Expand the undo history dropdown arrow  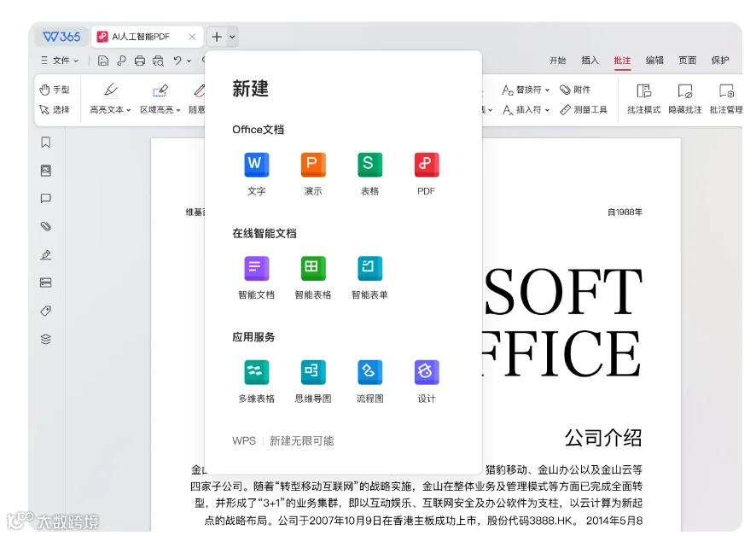tap(189, 61)
